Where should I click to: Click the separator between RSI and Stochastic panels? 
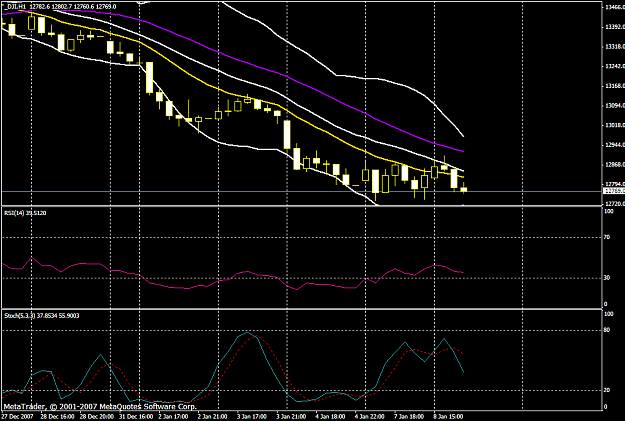pos(301,309)
